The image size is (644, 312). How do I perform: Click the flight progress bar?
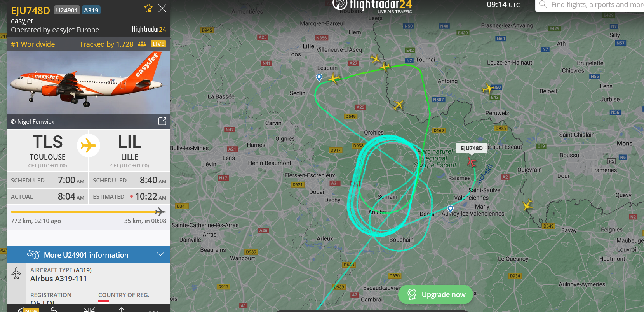(x=88, y=212)
